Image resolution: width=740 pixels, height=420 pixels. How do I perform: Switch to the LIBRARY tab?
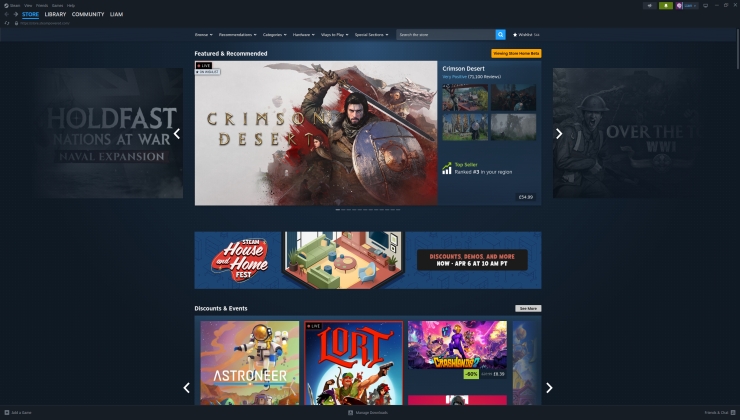55,14
